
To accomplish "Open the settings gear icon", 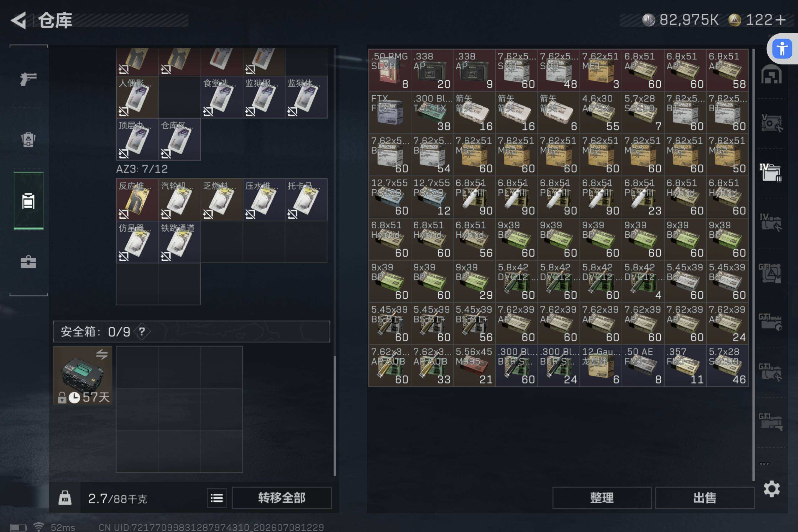I will 771,489.
